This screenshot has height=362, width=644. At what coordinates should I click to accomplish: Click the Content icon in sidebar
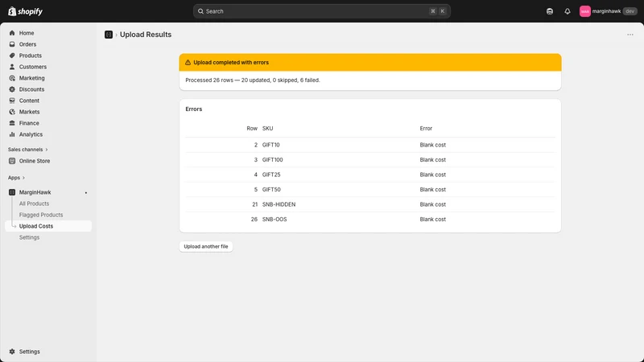click(12, 101)
